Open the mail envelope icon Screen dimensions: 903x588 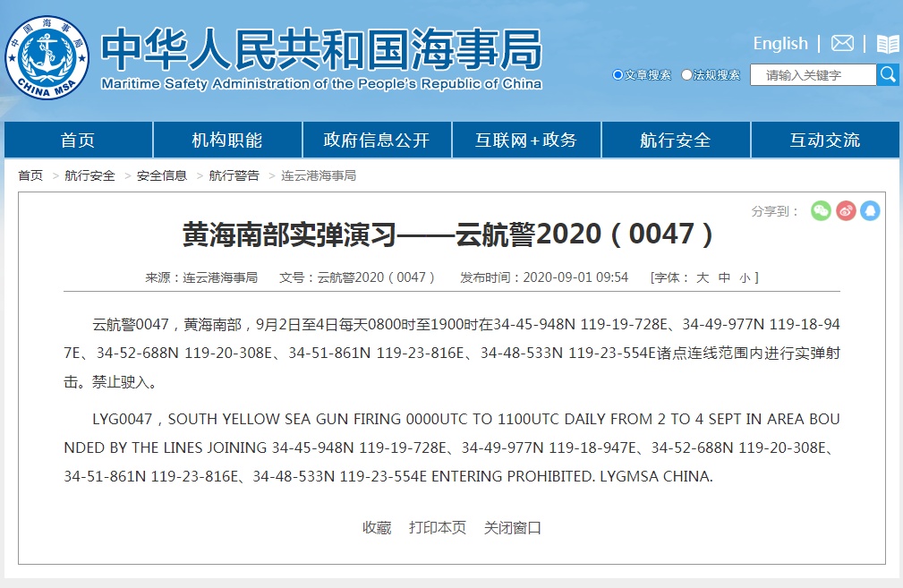(x=842, y=44)
